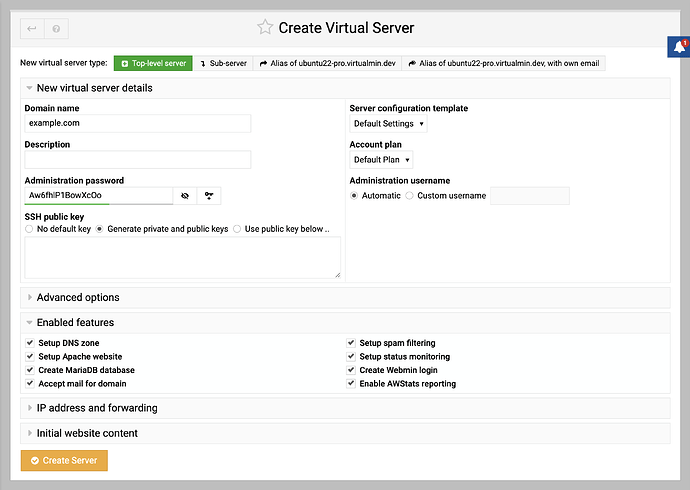Click the Domain name input field

pyautogui.click(x=138, y=124)
